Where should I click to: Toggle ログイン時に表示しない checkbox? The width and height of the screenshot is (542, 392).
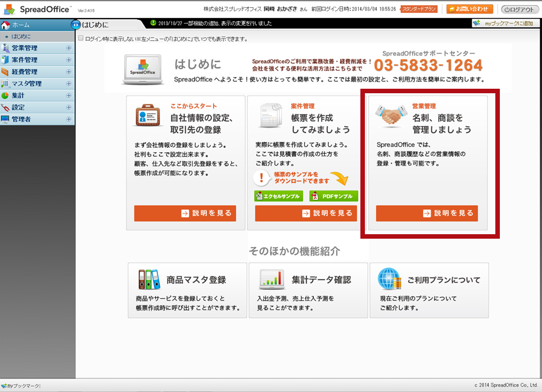click(80, 38)
